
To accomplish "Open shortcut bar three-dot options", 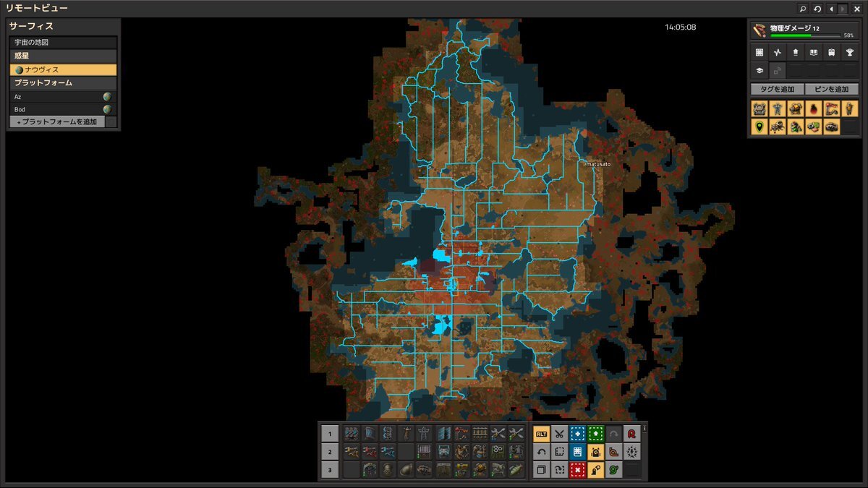I will 644,428.
